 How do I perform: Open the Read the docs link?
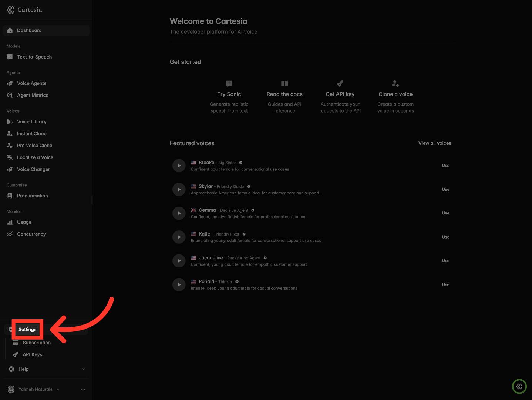click(x=284, y=94)
